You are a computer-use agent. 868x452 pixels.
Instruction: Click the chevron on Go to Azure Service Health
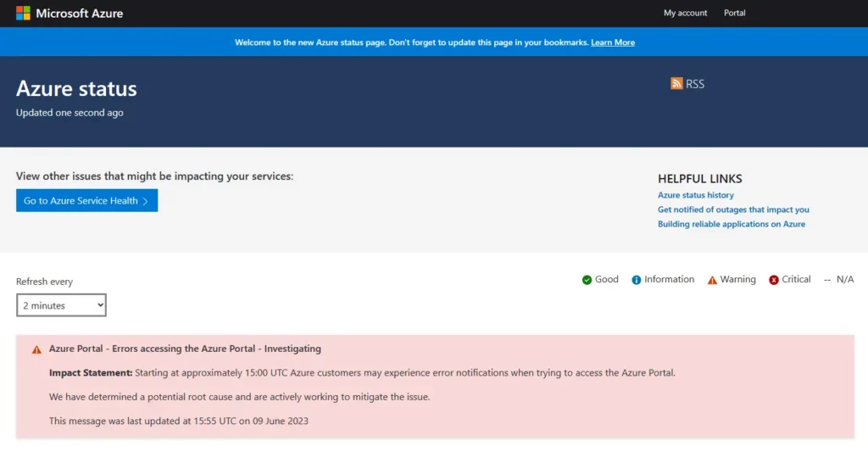[x=146, y=201]
